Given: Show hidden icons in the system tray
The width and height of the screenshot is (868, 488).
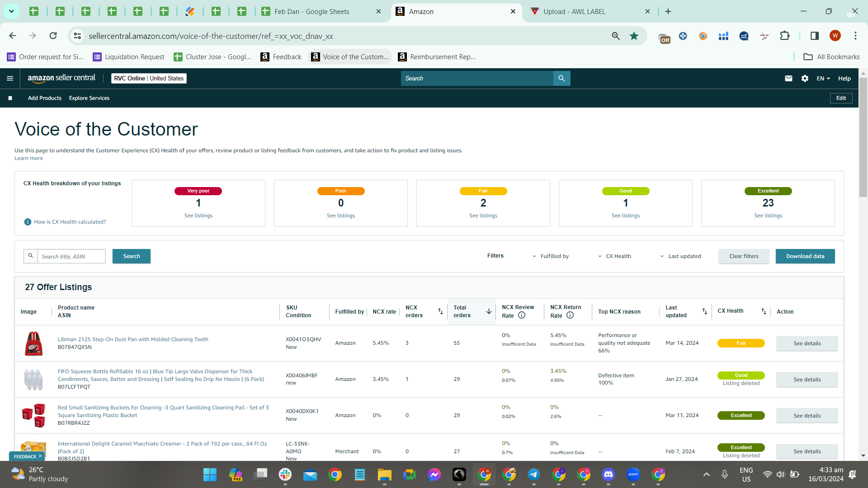Looking at the screenshot, I should [707, 474].
